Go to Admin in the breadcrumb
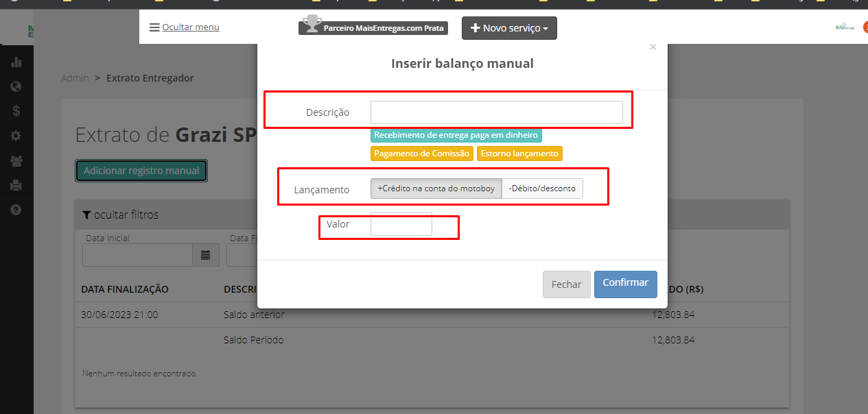868x414 pixels. pos(75,78)
